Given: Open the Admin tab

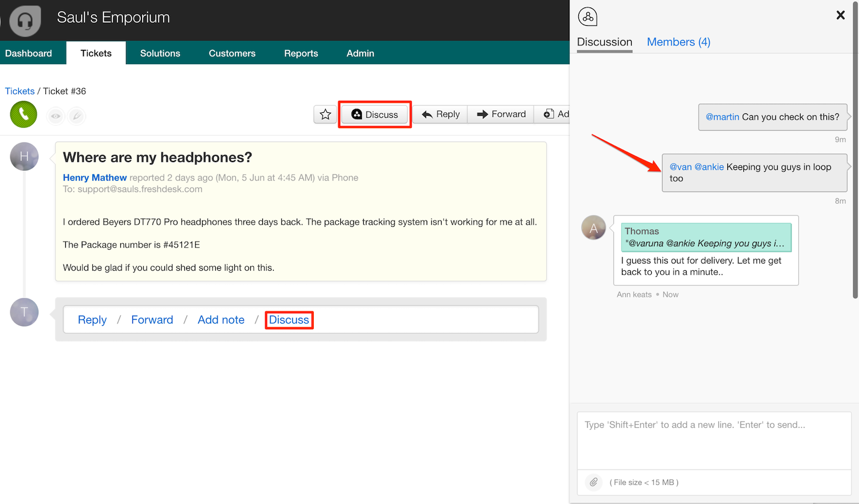Looking at the screenshot, I should tap(360, 53).
